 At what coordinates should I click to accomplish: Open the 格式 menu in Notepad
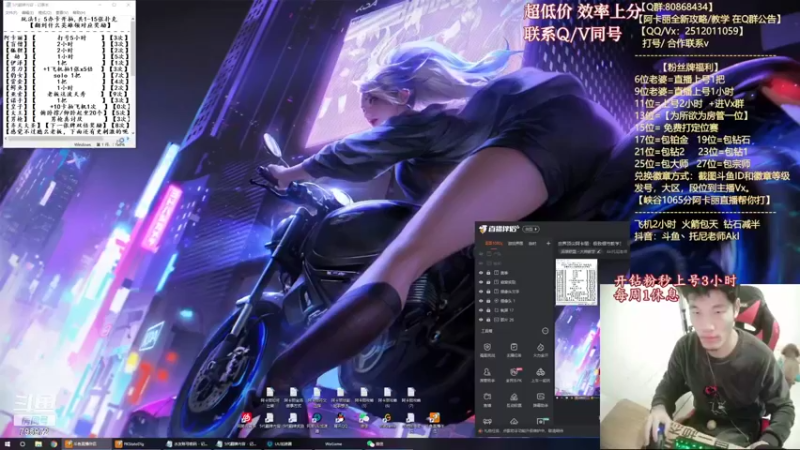click(44, 13)
